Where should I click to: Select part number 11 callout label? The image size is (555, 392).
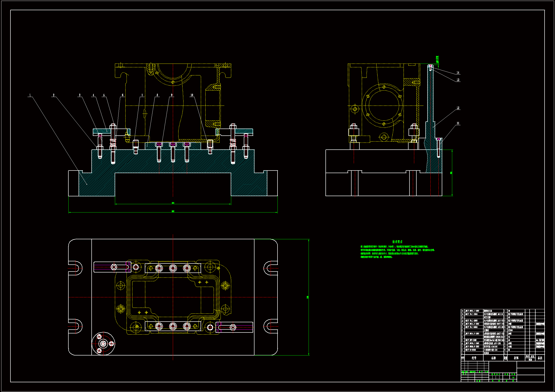(458, 123)
